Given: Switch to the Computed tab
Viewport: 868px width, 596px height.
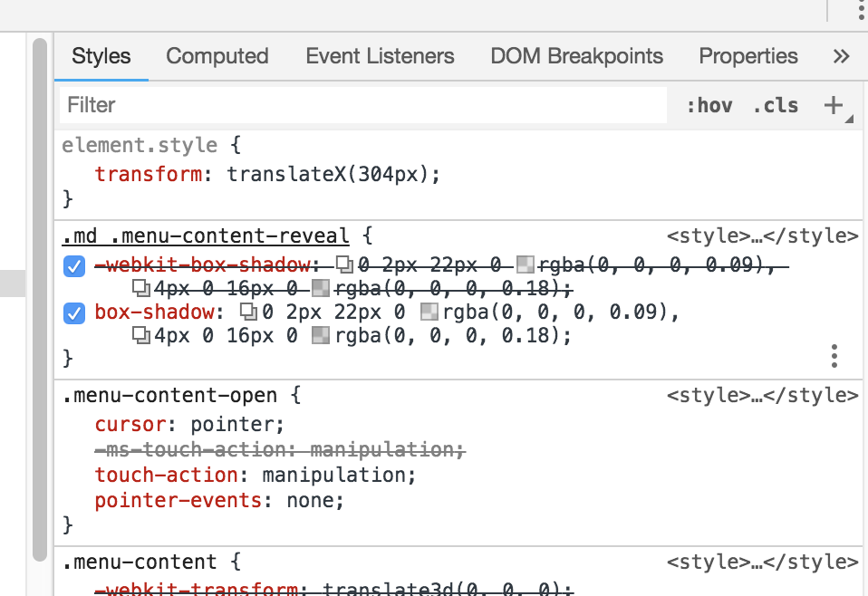Looking at the screenshot, I should click(x=217, y=56).
